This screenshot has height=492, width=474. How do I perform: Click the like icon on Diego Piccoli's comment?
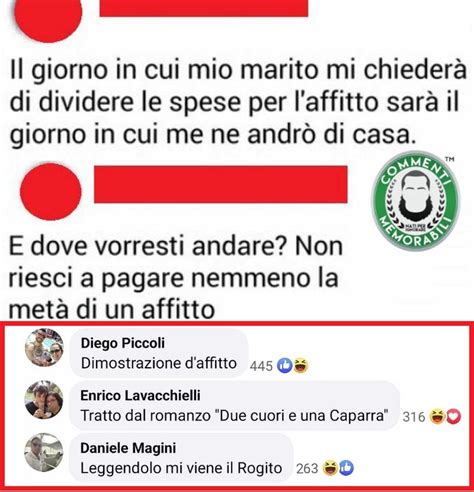285,365
